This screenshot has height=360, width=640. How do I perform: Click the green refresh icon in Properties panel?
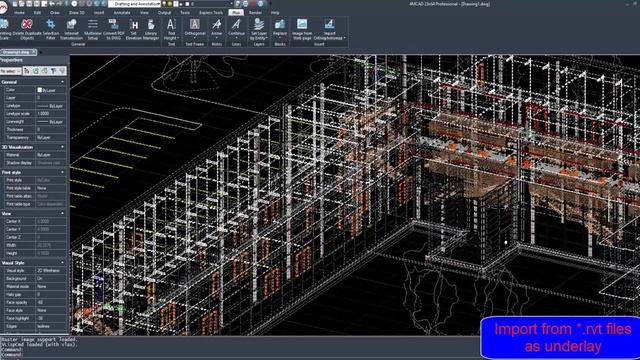point(36,71)
